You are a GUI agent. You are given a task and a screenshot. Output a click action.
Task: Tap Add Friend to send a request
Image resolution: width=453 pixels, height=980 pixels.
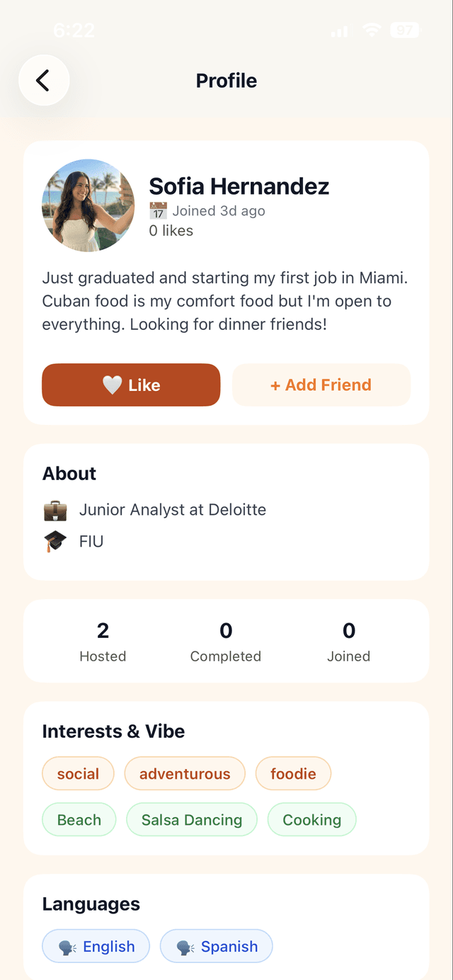[321, 384]
